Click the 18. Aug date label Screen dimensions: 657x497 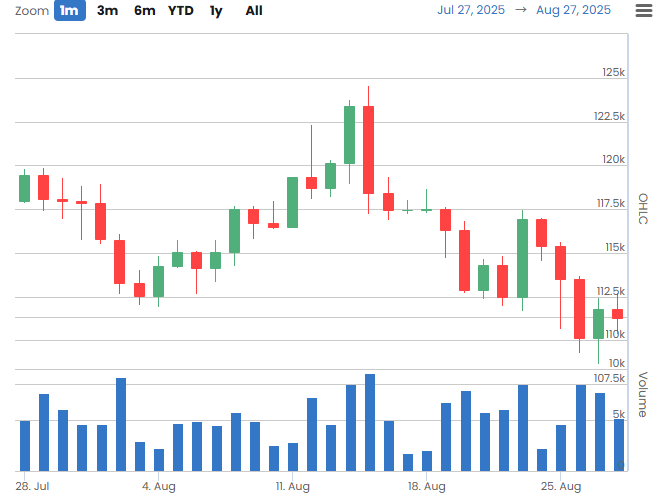[427, 486]
